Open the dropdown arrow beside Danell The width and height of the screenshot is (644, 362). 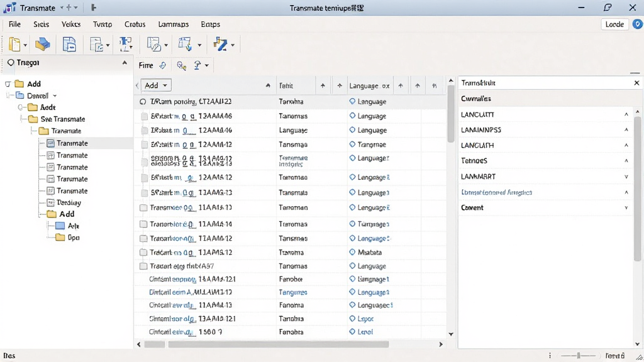pyautogui.click(x=55, y=96)
